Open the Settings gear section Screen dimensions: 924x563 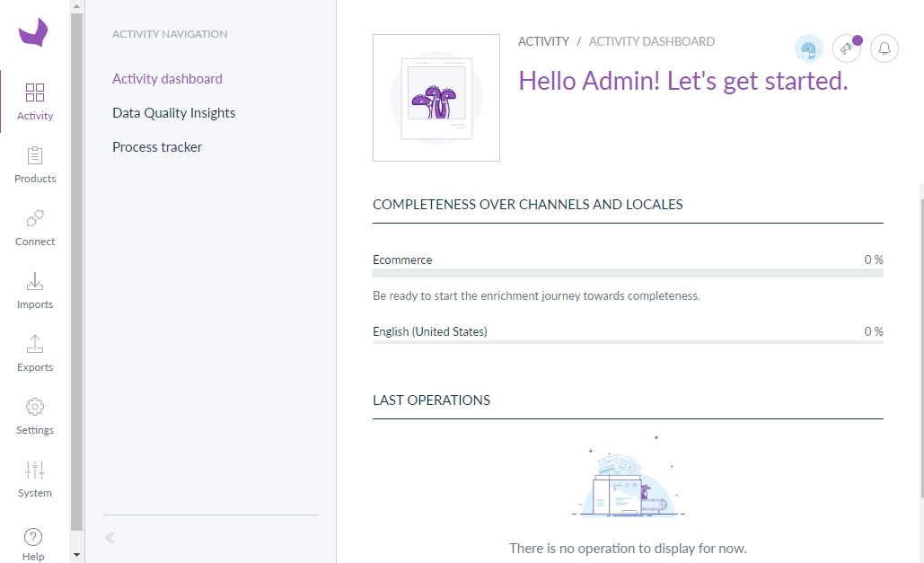(x=35, y=417)
